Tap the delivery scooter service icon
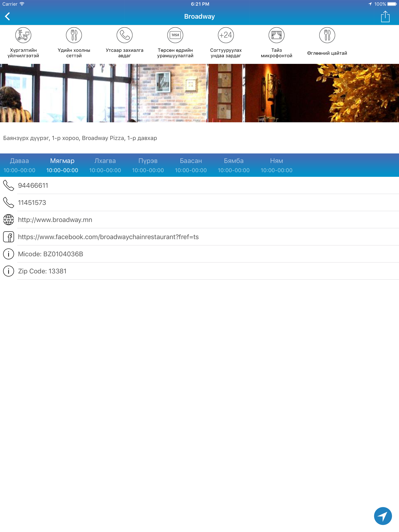399x532 pixels. click(23, 35)
